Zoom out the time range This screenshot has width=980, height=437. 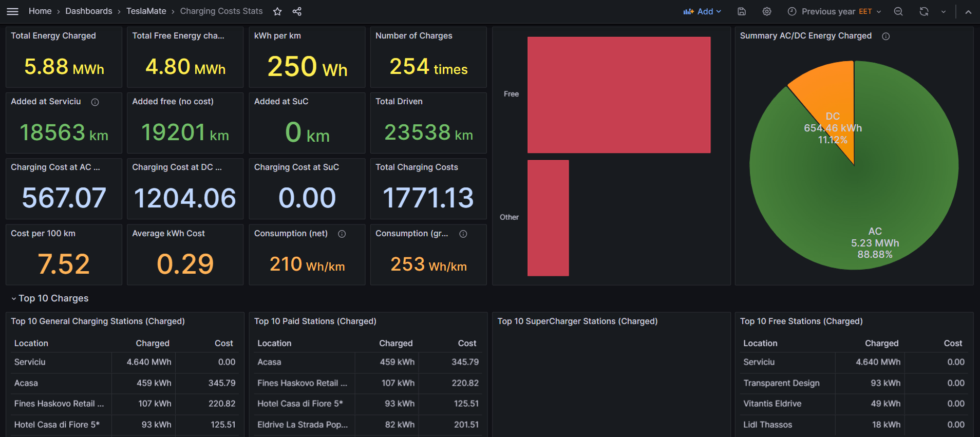click(898, 11)
